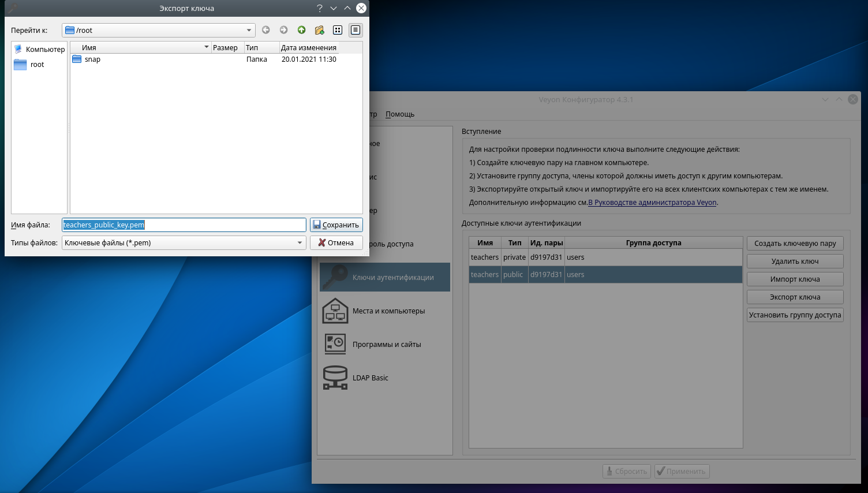Screen dimensions: 868x493
Task: Go to parent directory with green up arrow
Action: click(x=301, y=30)
